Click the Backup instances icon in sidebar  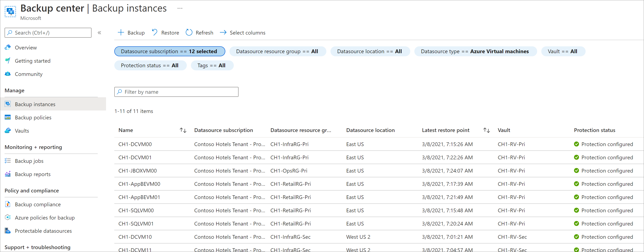7,104
